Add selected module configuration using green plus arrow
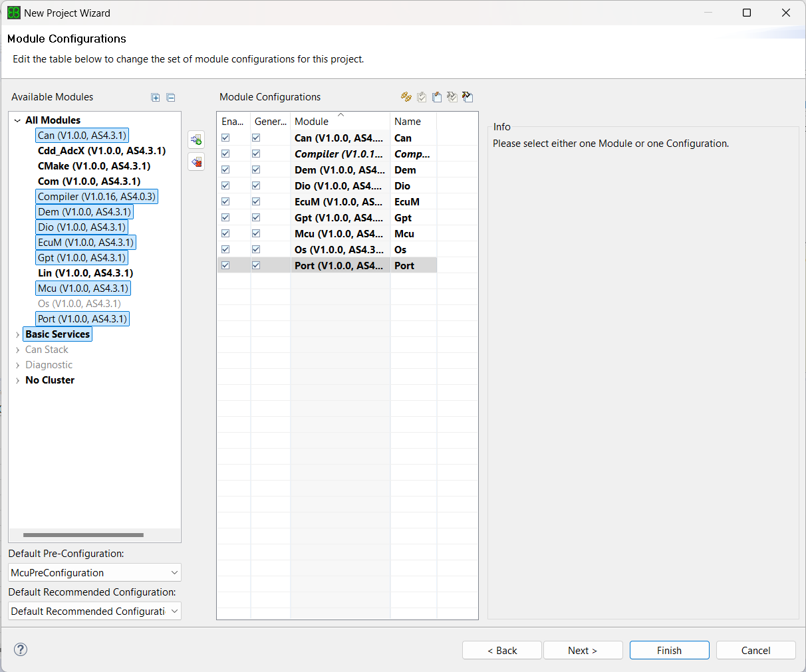 click(x=196, y=140)
